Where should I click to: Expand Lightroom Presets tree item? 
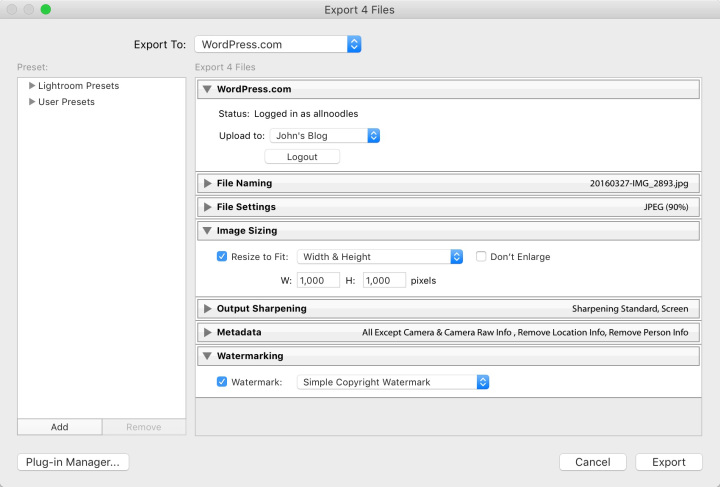(x=32, y=86)
